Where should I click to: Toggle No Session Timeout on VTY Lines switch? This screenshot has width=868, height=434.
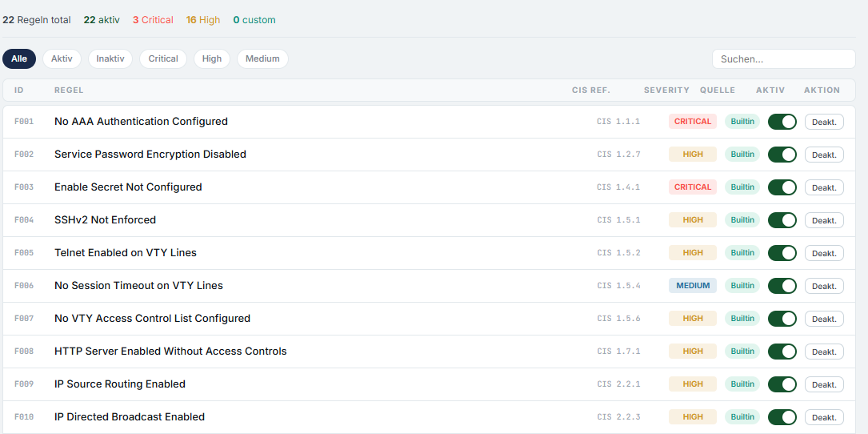coord(782,285)
